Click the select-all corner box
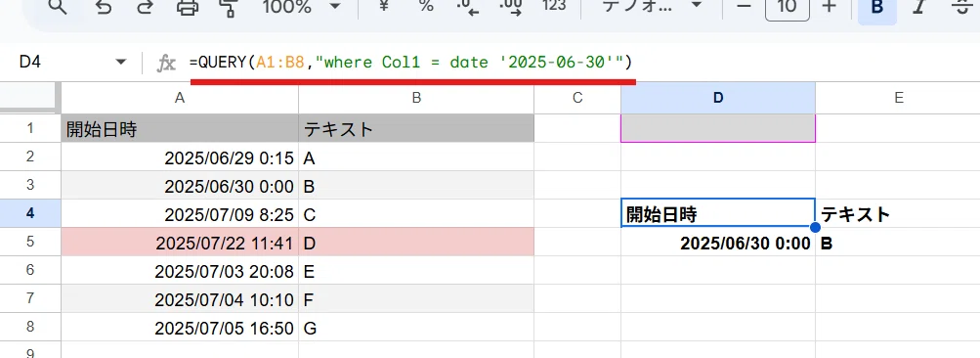 coord(30,98)
